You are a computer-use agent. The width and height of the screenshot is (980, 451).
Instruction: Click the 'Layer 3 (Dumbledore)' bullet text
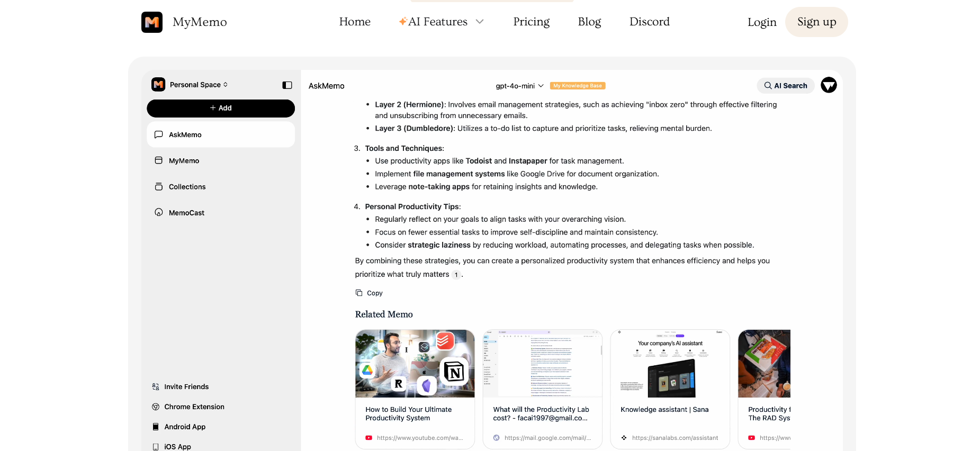(543, 128)
